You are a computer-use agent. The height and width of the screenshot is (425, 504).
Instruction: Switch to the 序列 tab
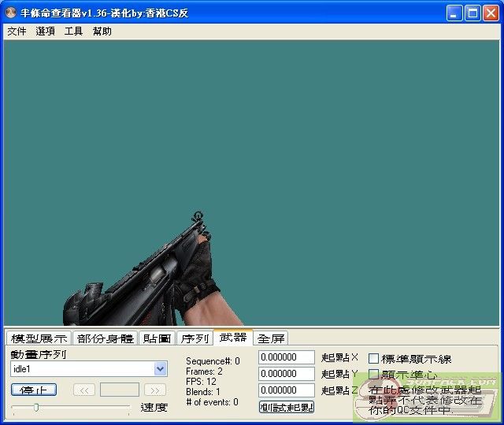(x=195, y=338)
